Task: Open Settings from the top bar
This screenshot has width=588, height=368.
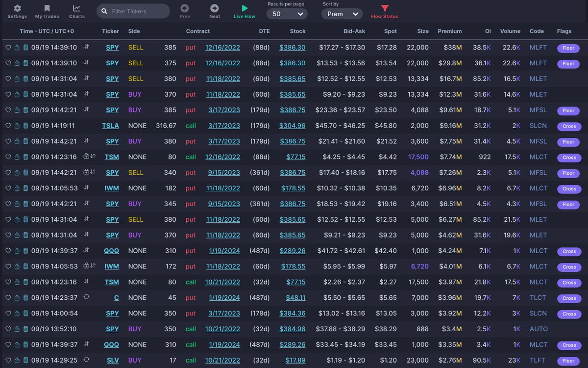Action: [17, 11]
